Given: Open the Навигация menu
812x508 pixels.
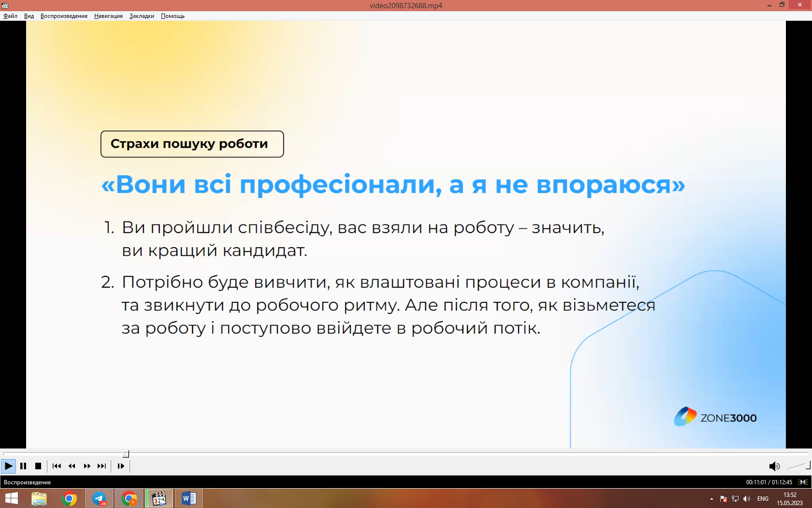Looking at the screenshot, I should pyautogui.click(x=108, y=16).
